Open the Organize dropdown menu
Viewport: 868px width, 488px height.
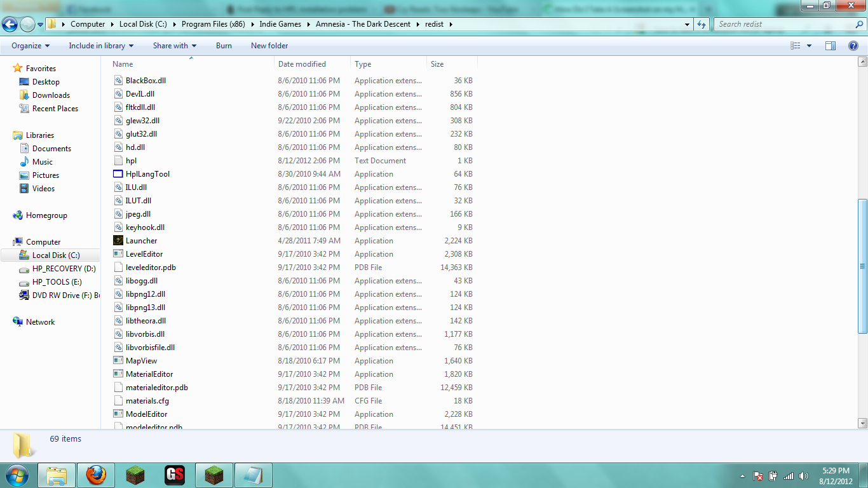pyautogui.click(x=30, y=46)
